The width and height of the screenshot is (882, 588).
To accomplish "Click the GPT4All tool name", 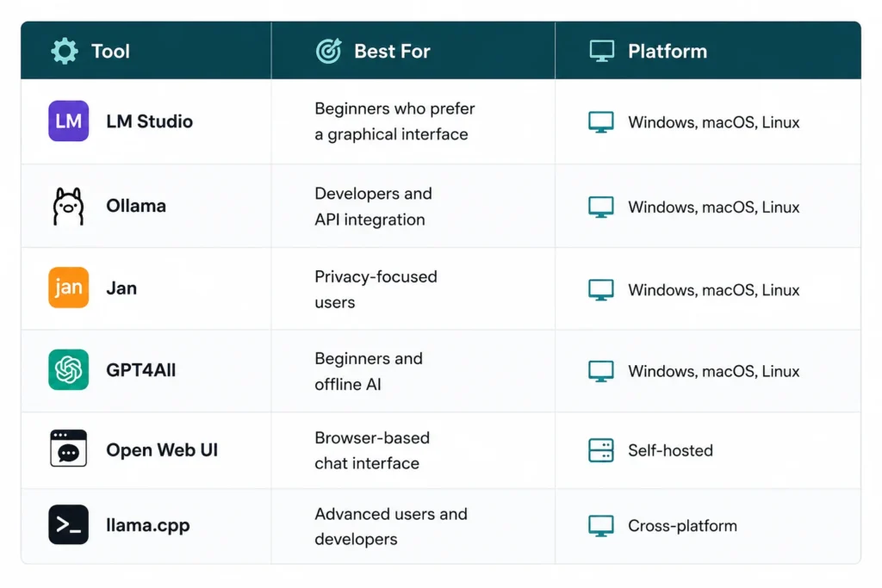I will coord(141,370).
